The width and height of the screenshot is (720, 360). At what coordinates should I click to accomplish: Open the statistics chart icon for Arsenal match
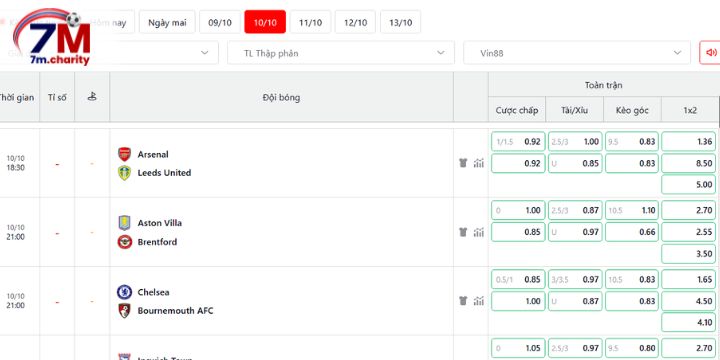tap(479, 163)
